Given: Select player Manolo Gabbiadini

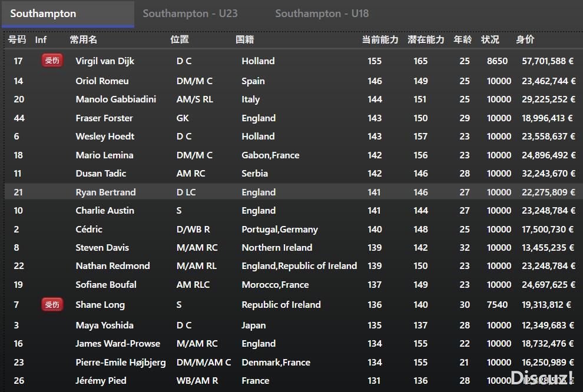Looking at the screenshot, I should tap(115, 99).
